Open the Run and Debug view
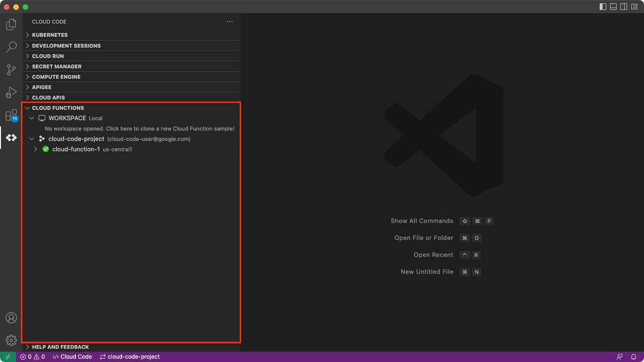 coord(11,92)
